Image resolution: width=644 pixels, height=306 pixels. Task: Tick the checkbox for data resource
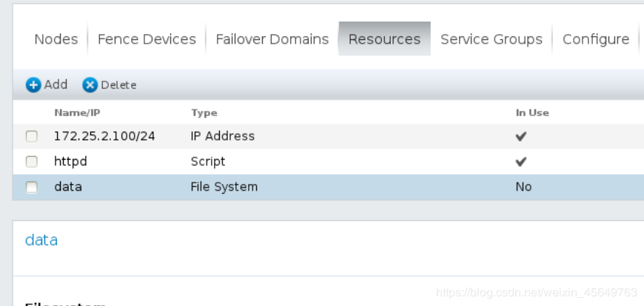(32, 187)
